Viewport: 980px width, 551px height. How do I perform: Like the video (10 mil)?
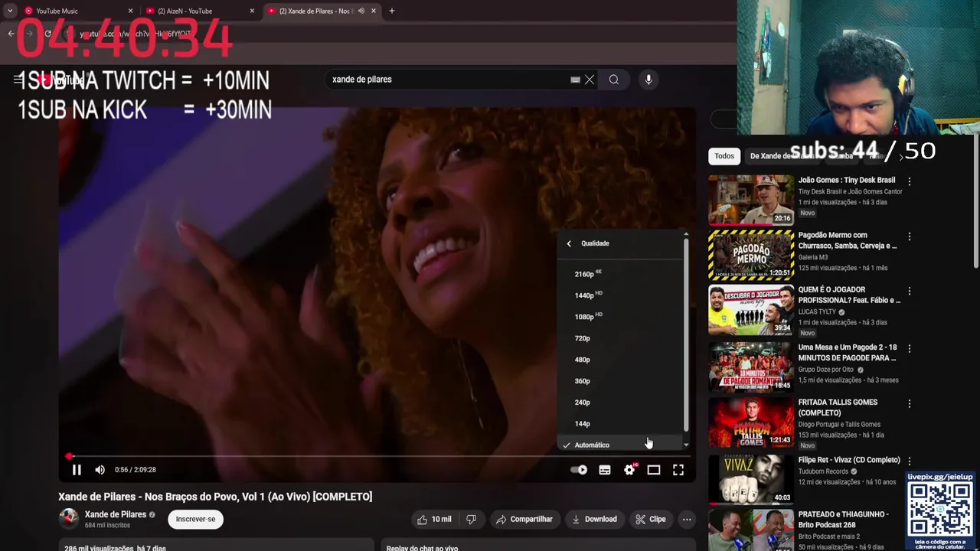pyautogui.click(x=434, y=519)
